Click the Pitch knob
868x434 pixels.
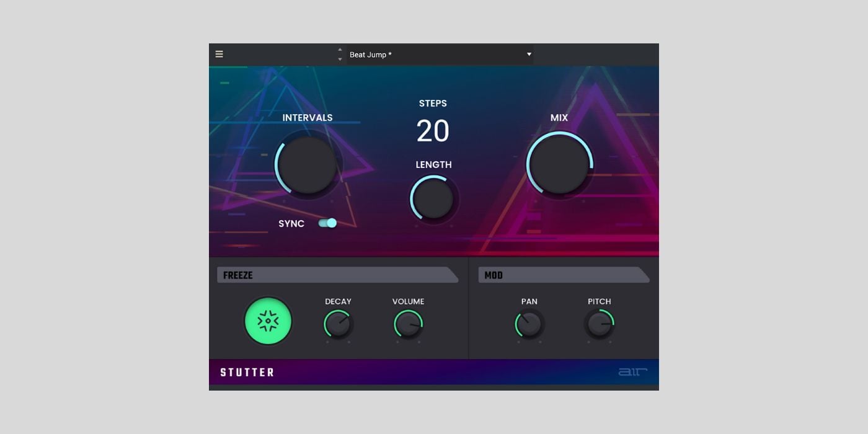pos(600,324)
